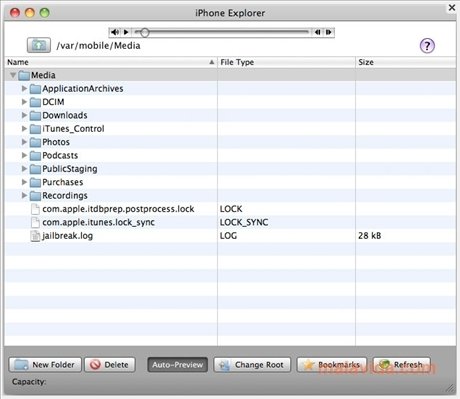Select the PublicStaging row name
Screen dimensions: 460x399
click(x=70, y=169)
